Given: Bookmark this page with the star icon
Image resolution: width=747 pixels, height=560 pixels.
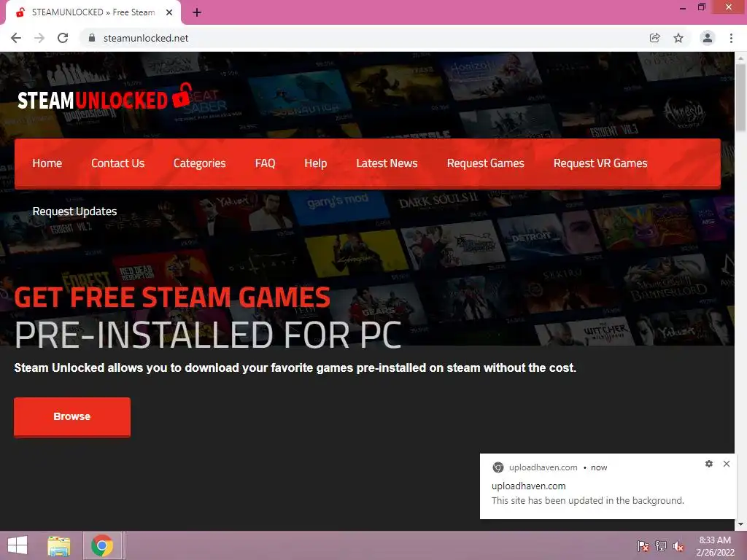Looking at the screenshot, I should point(678,38).
